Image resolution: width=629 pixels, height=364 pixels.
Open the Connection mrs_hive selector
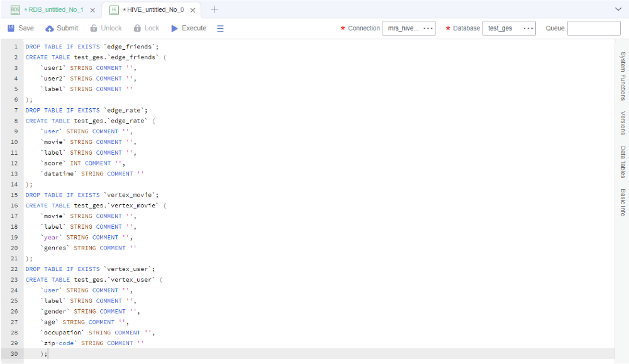[409, 28]
